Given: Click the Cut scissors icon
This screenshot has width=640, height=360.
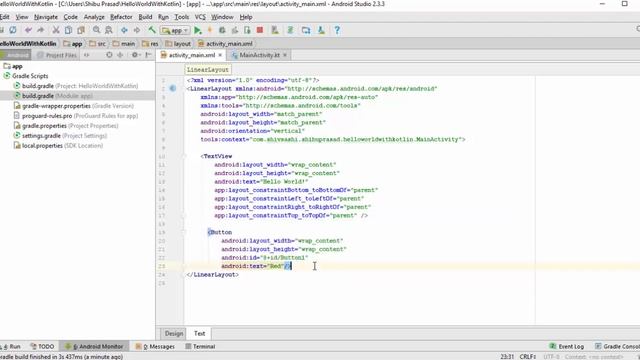Looking at the screenshot, I should 56,30.
